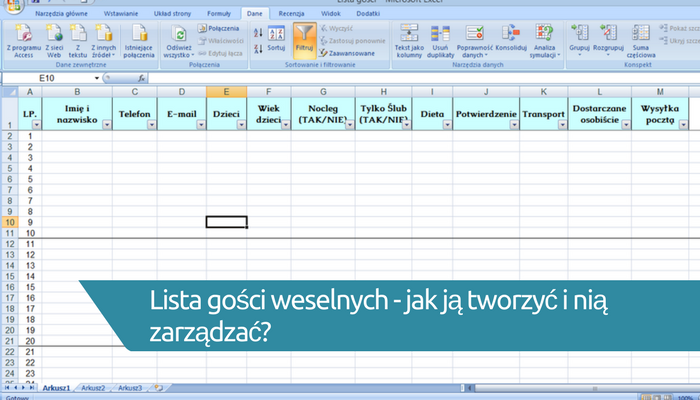The height and width of the screenshot is (400, 700).
Task: Open Zaawansowane advanced filter
Action: (347, 53)
